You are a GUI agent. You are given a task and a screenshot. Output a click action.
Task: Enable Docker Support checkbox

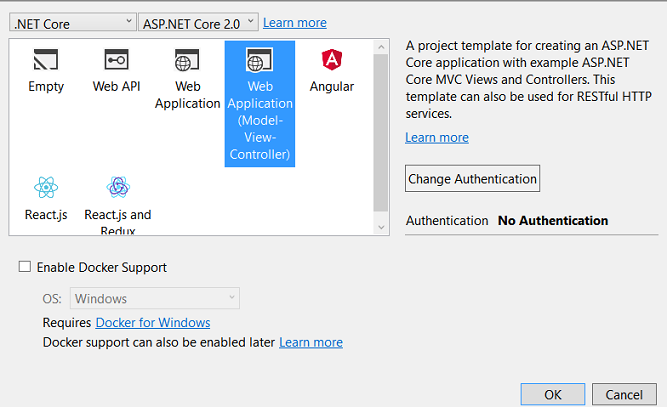(25, 267)
